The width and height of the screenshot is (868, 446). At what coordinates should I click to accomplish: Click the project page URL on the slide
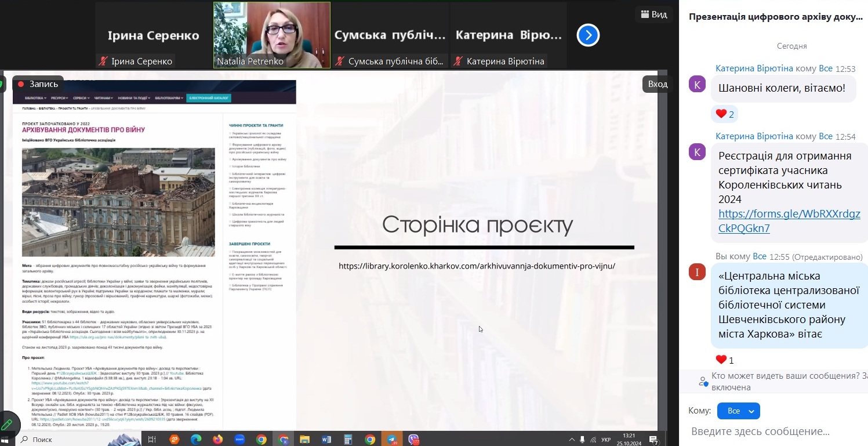tap(477, 266)
